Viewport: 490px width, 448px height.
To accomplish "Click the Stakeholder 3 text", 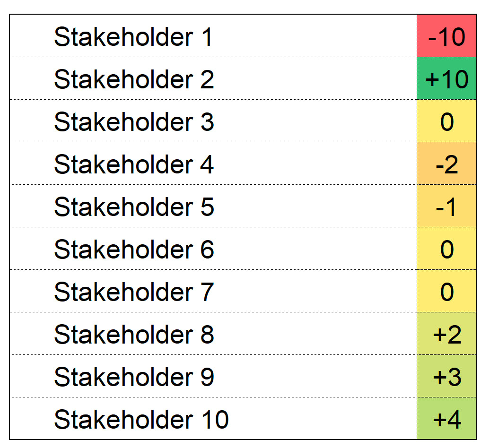I will [x=134, y=122].
